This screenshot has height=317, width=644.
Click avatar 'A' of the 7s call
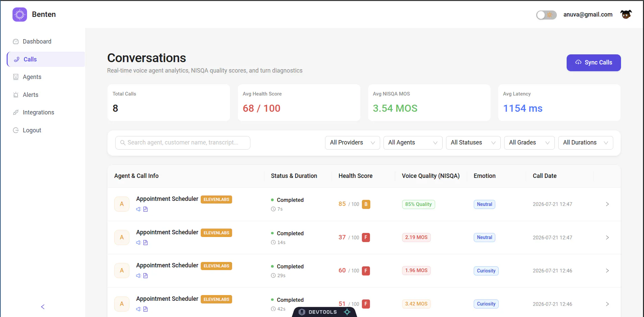point(122,204)
